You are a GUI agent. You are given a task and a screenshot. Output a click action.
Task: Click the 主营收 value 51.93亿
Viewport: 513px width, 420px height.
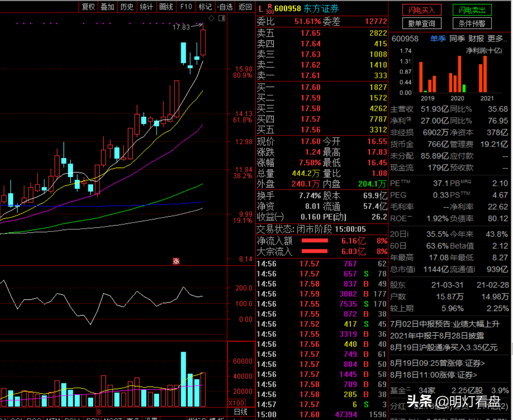click(x=435, y=109)
